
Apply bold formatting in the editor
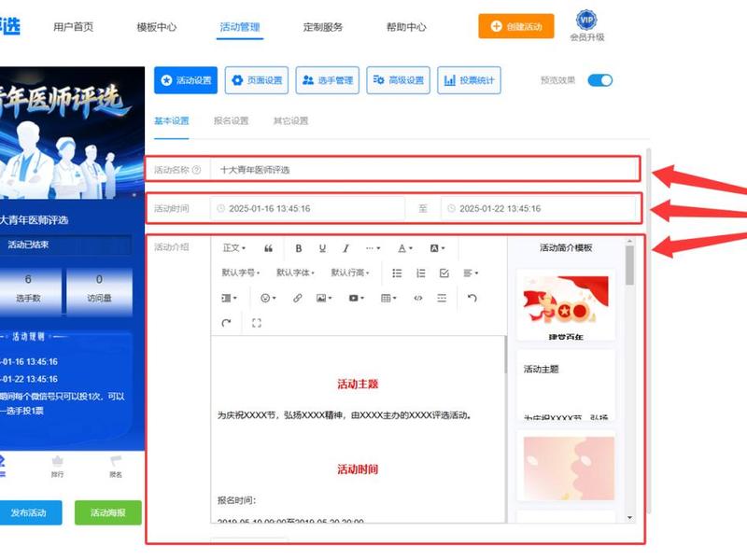299,248
